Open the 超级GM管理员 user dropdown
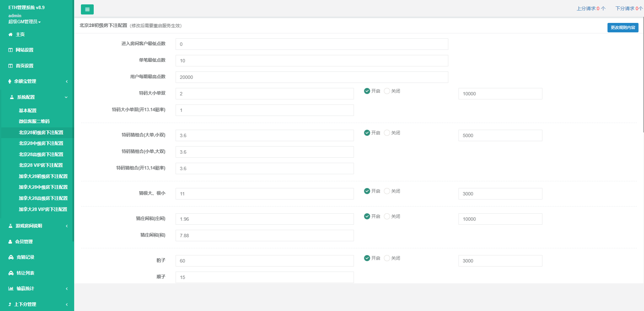This screenshot has width=644, height=311. click(24, 22)
